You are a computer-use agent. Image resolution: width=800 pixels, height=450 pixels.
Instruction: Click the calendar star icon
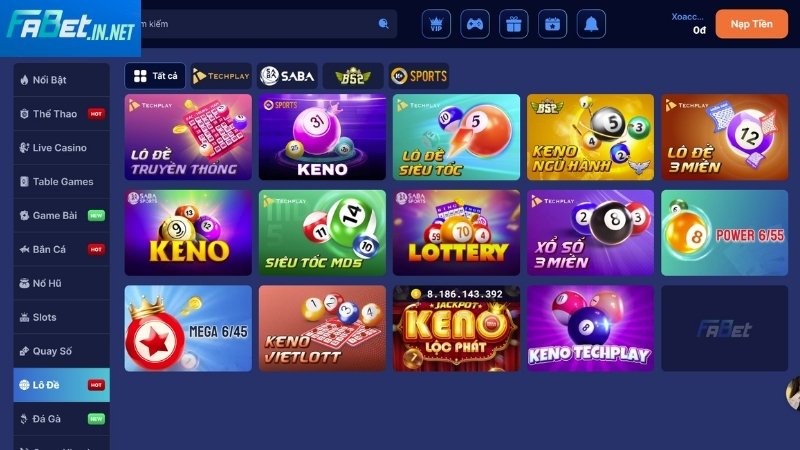[x=553, y=24]
